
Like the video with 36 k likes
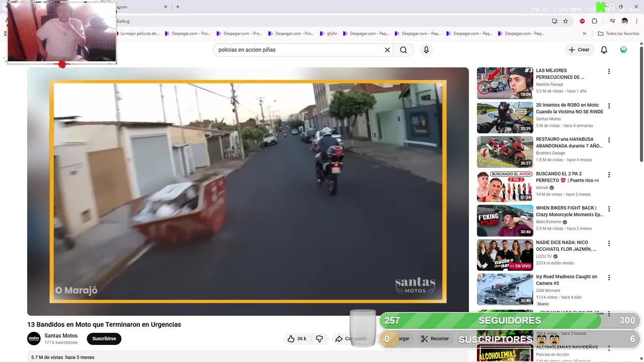click(x=297, y=339)
